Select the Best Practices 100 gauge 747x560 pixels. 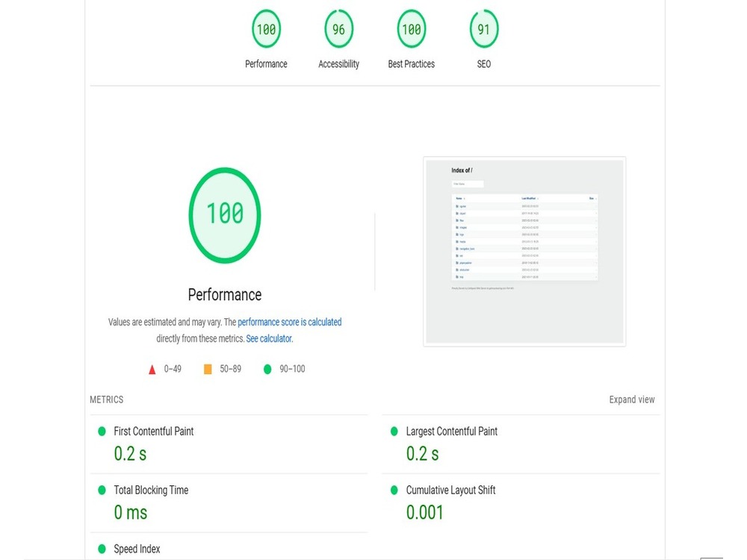point(411,29)
